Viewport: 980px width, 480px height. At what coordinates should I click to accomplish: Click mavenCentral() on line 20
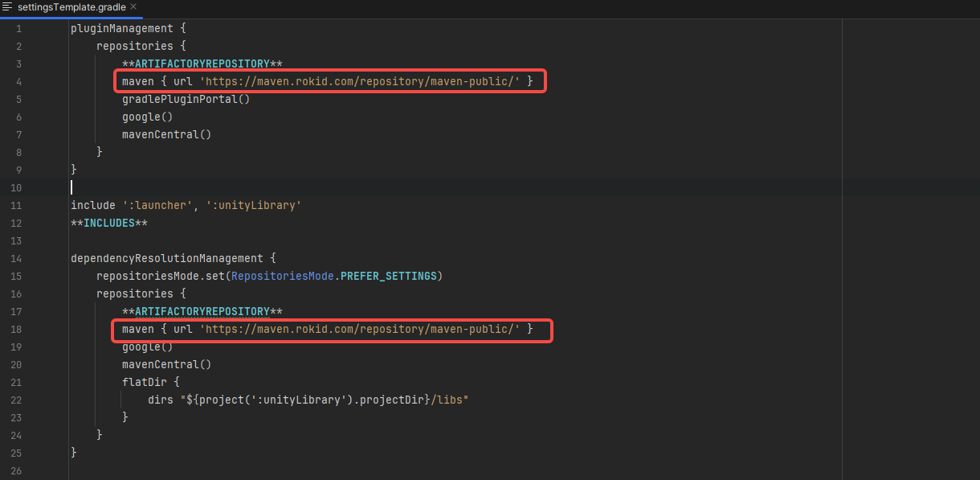166,364
